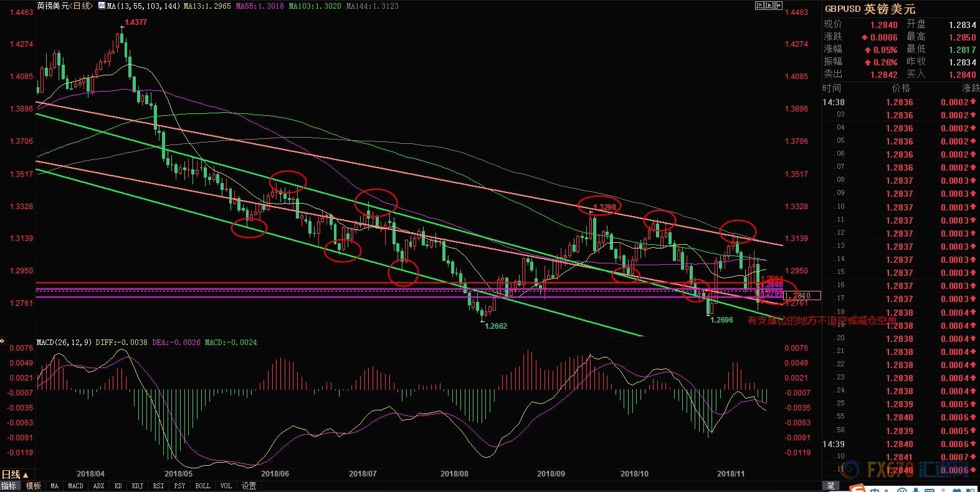Click the 最高 value 1.2850
980x492 pixels.
tap(962, 37)
